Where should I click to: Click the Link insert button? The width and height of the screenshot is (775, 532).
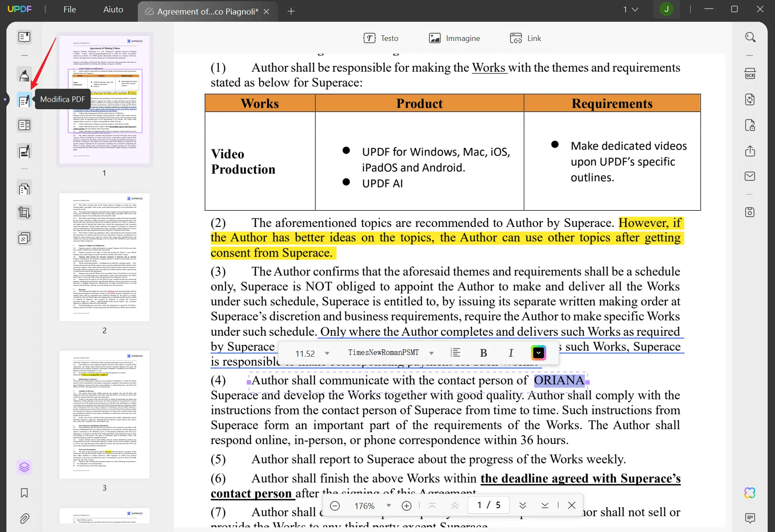(x=525, y=38)
